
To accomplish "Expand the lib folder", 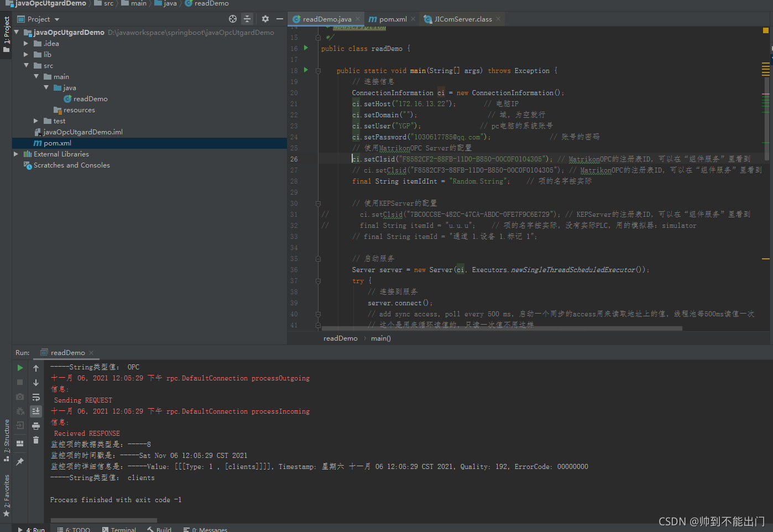I will coord(26,54).
